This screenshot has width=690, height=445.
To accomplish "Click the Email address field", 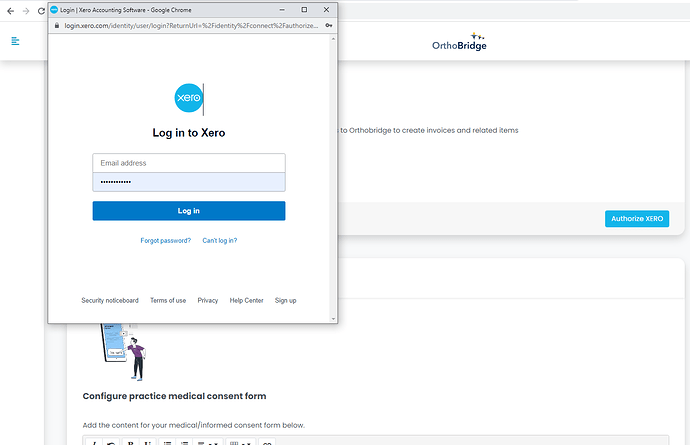I will [x=189, y=163].
